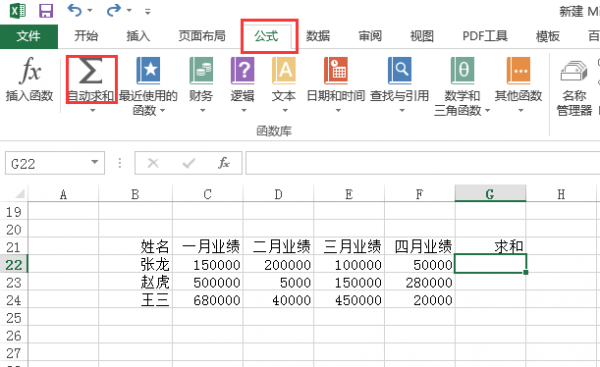Open Customize Quick Access Toolbar dropdown
This screenshot has width=600, height=367.
pos(147,11)
